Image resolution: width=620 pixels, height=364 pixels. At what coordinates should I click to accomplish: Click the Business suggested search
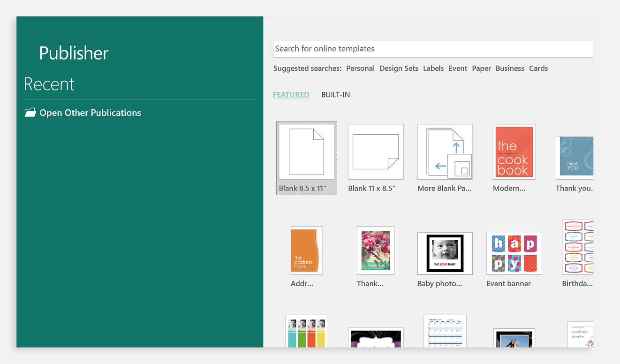pos(510,68)
